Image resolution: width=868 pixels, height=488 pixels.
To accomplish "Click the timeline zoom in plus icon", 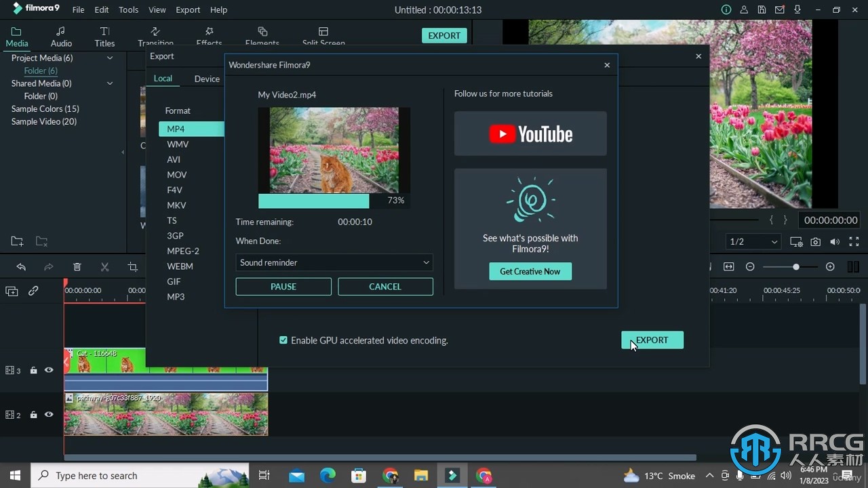I will tap(830, 267).
